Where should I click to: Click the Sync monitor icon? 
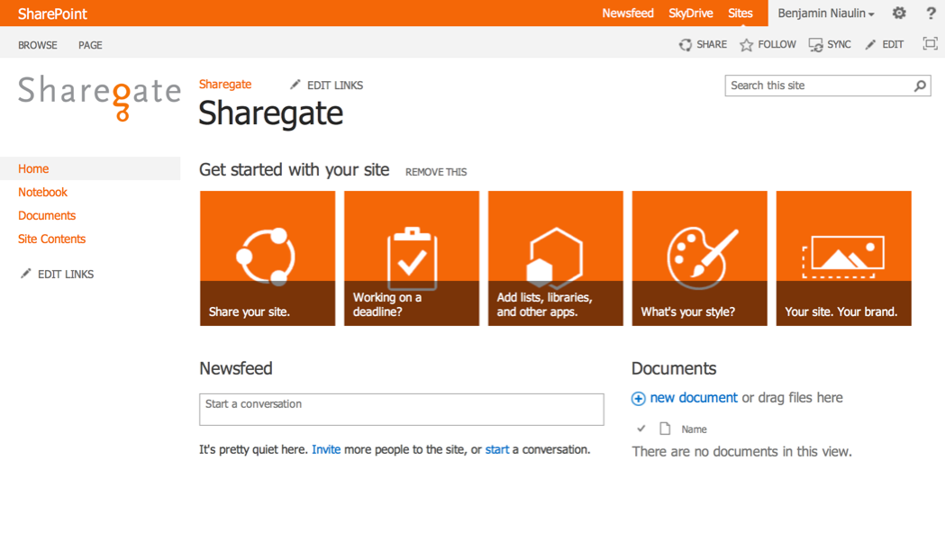[x=815, y=45]
